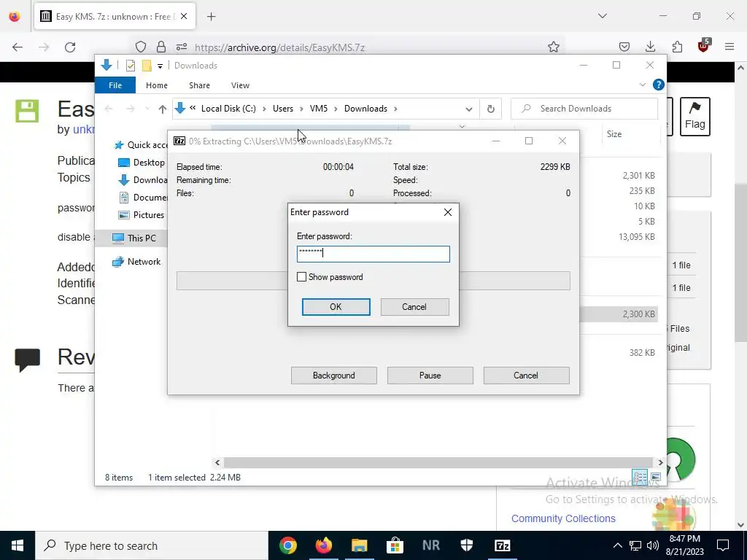Focus the Enter password input field
The height and width of the screenshot is (560, 747).
point(373,254)
